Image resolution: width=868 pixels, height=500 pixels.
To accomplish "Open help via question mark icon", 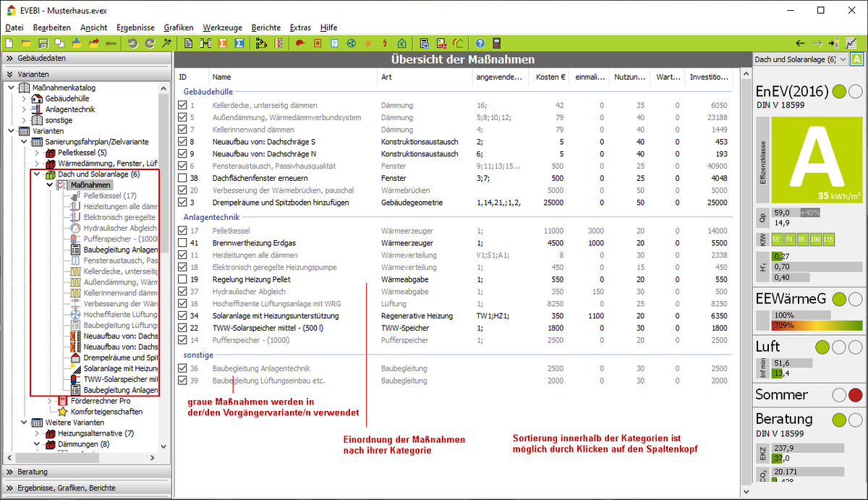I will [480, 43].
